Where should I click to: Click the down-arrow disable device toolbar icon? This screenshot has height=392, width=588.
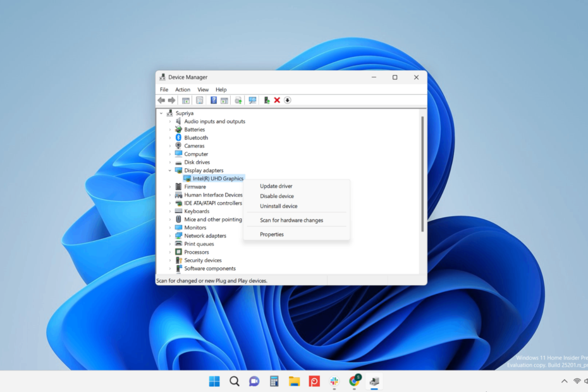click(x=287, y=100)
